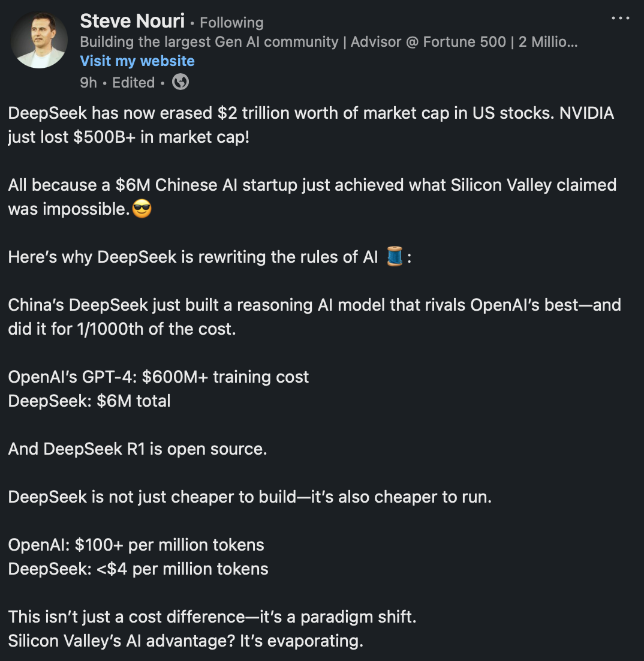Screen dimensions: 644x661
Task: Click the Edited label beside the timestamp
Action: [134, 83]
